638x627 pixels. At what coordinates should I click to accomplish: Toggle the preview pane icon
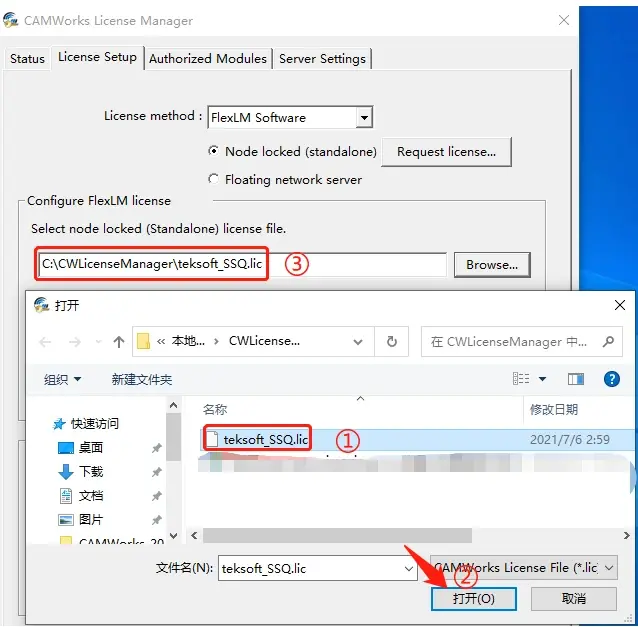click(576, 379)
